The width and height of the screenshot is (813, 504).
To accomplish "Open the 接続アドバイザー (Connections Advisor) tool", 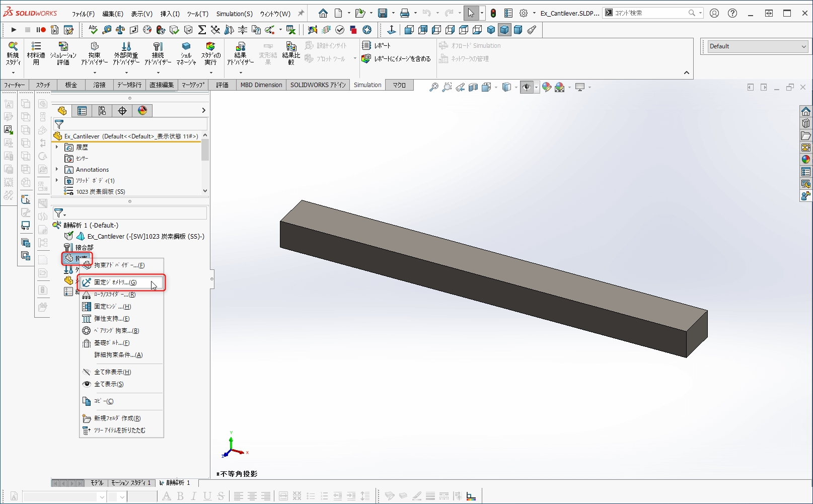I will (x=158, y=53).
